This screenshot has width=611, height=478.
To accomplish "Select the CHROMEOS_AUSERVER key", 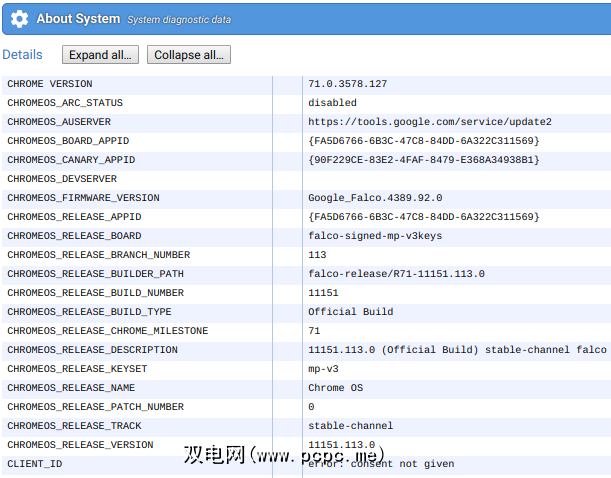I will coord(59,122).
